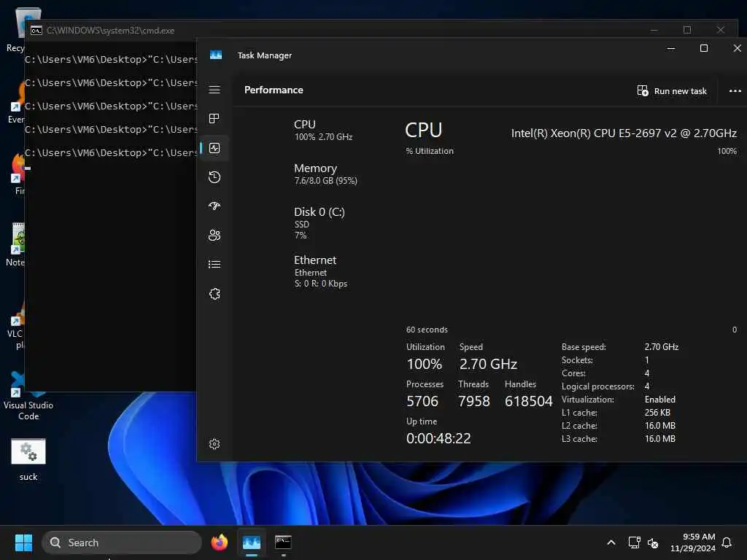Open the Windows Start menu
This screenshot has width=747, height=560.
click(x=23, y=542)
